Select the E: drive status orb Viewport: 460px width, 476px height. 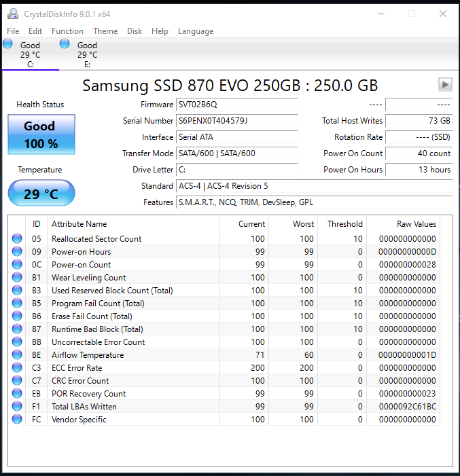[65, 43]
